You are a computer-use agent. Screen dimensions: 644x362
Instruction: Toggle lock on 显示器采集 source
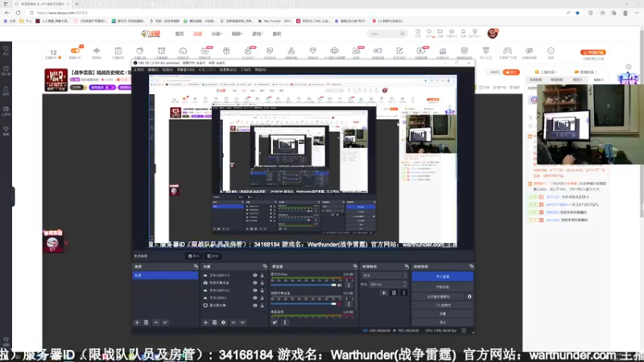[262, 306]
